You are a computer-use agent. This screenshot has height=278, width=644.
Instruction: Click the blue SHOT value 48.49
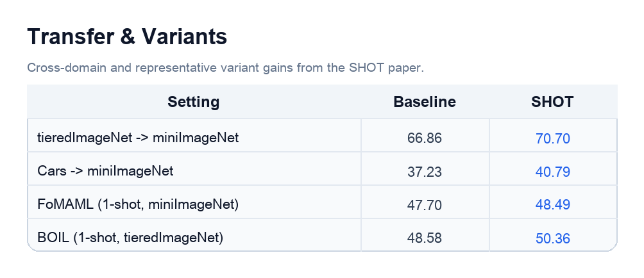553,205
